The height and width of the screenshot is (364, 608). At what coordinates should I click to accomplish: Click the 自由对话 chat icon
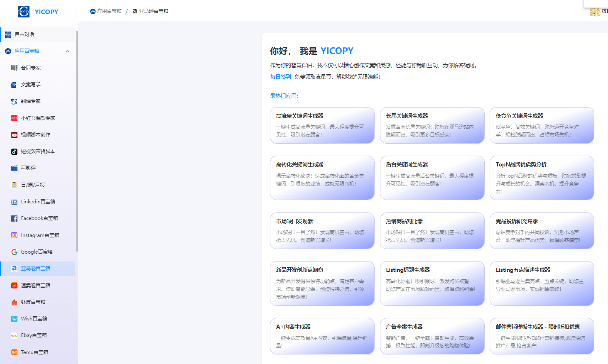coord(8,34)
